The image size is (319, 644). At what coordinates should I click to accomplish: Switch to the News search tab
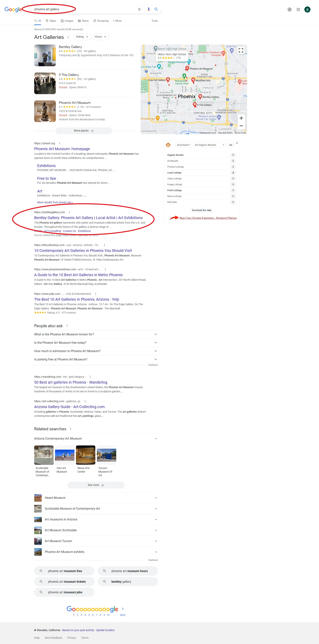point(83,21)
